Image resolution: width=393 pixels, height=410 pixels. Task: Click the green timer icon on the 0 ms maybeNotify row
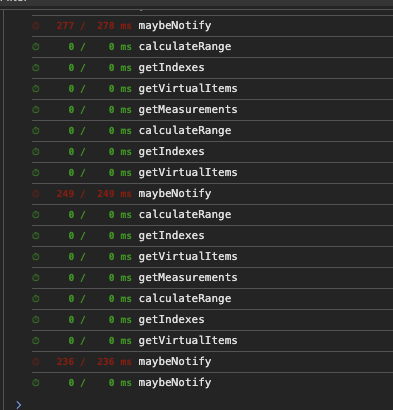click(x=36, y=383)
